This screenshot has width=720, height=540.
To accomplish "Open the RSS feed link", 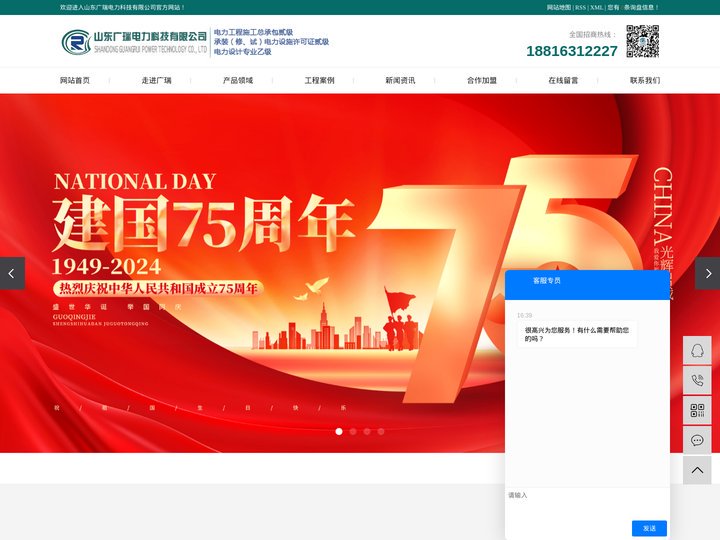I will [580, 7].
